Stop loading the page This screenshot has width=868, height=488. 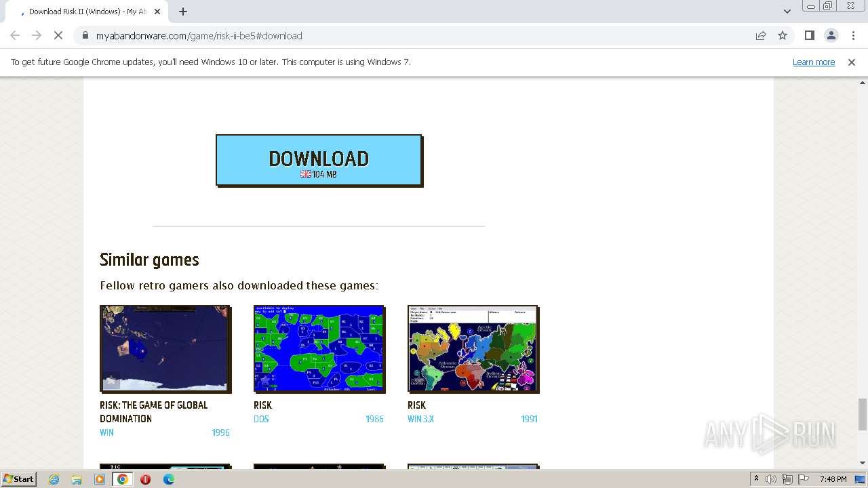[x=58, y=35]
